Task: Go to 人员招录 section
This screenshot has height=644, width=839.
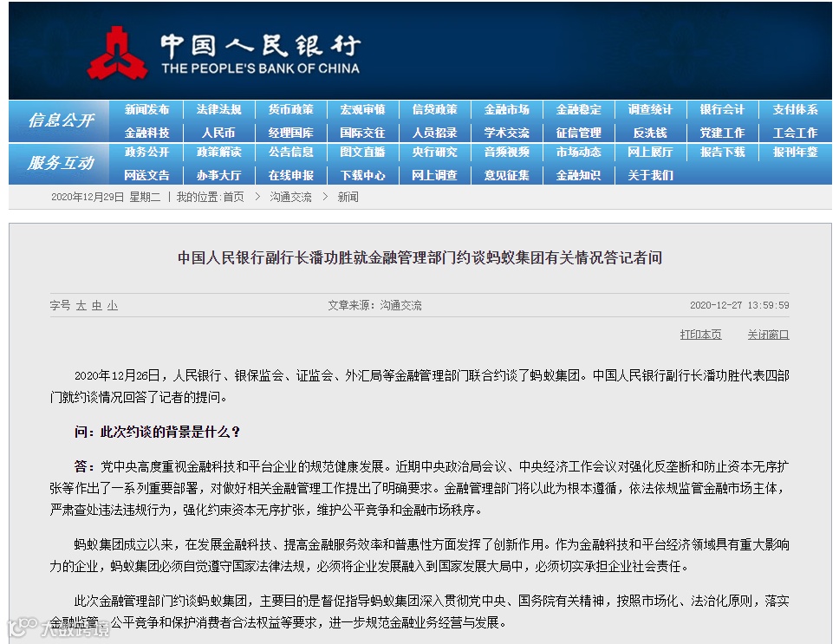Action: click(x=434, y=133)
